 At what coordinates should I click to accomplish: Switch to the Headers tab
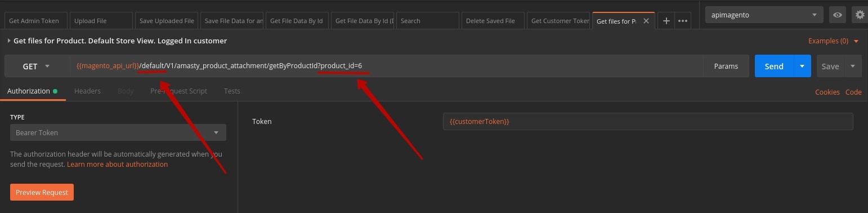click(87, 91)
